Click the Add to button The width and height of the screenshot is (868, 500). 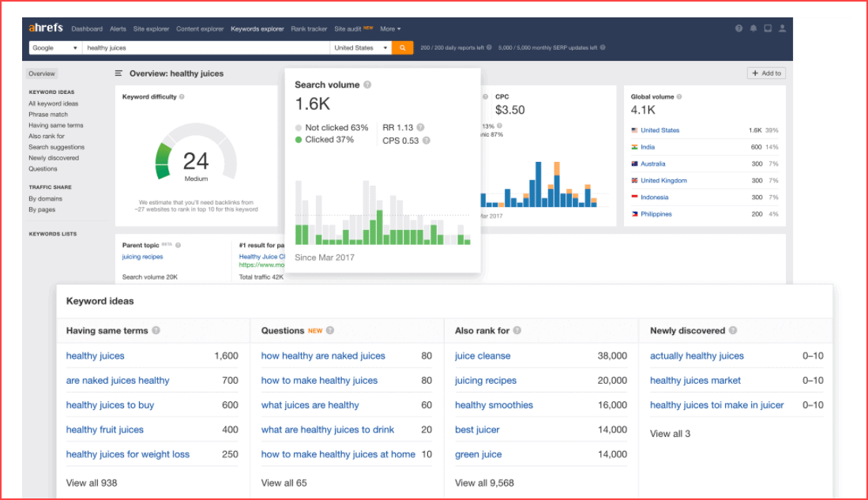[x=766, y=73]
